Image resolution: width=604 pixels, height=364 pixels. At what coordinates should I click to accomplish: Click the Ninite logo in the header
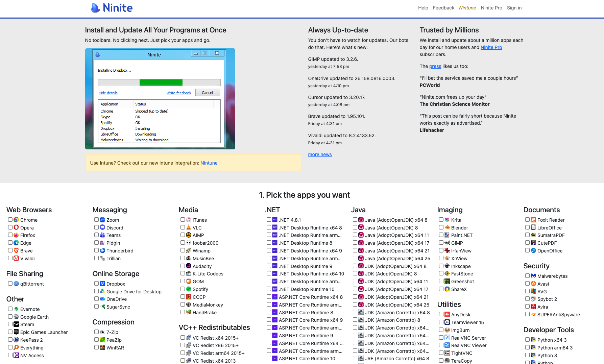[x=112, y=8]
